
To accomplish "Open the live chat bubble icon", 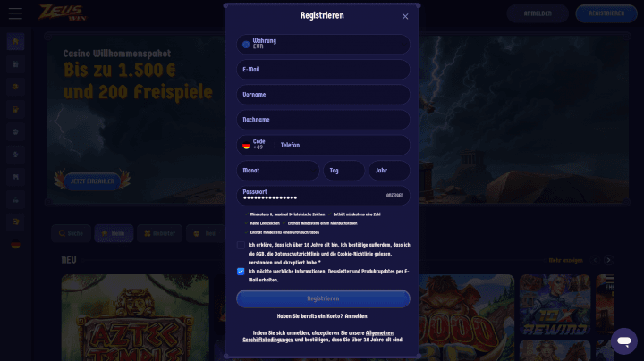I will click(624, 341).
